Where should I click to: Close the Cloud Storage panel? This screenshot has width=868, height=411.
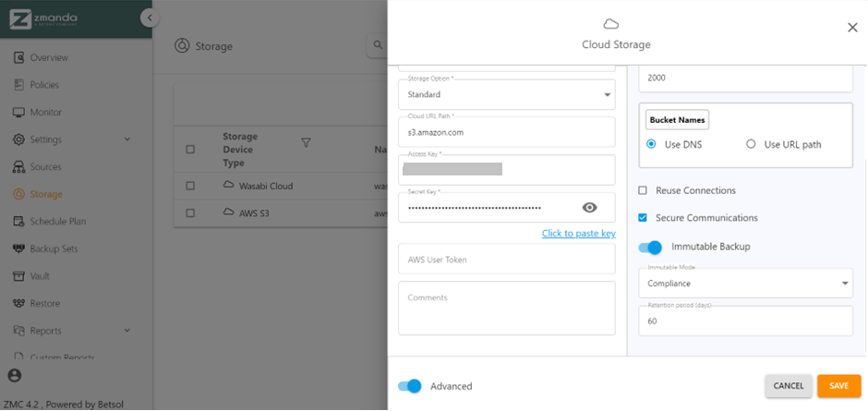852,28
